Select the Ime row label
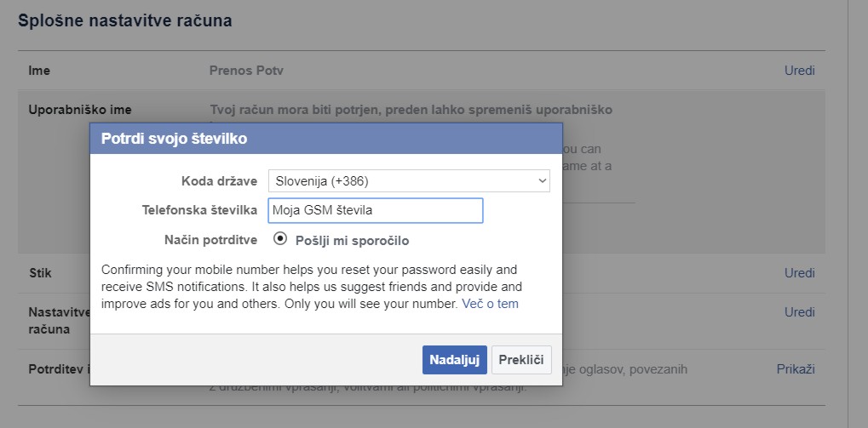Image resolution: width=868 pixels, height=428 pixels. coord(39,71)
